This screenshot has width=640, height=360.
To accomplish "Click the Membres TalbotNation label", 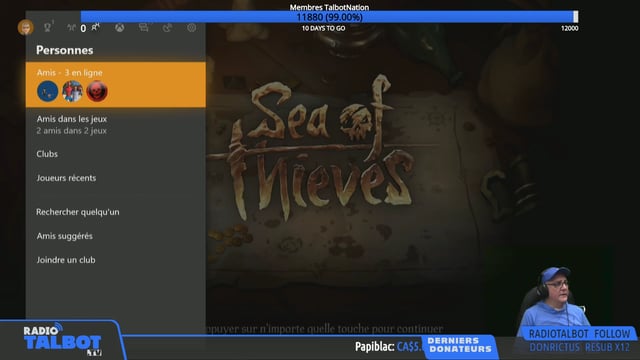I will pyautogui.click(x=329, y=7).
